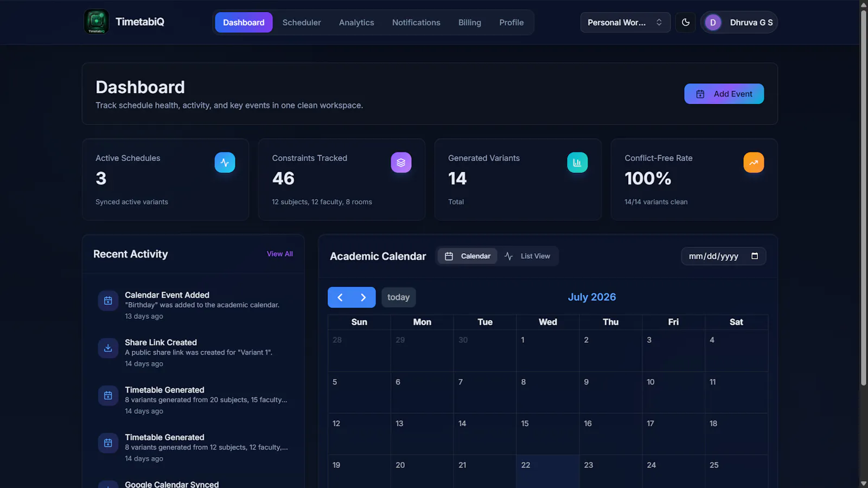Click the today button

point(399,297)
